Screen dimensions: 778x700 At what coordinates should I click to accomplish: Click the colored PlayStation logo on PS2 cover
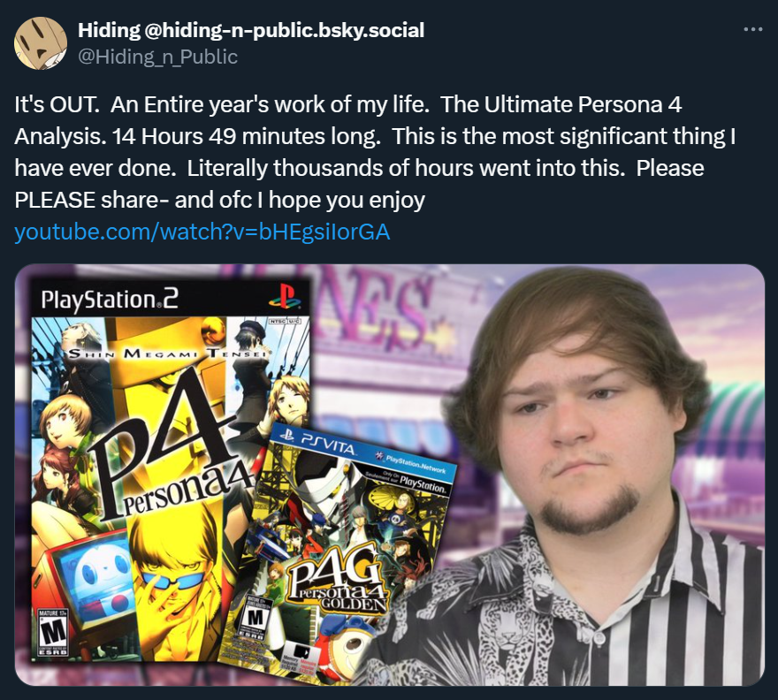(285, 296)
